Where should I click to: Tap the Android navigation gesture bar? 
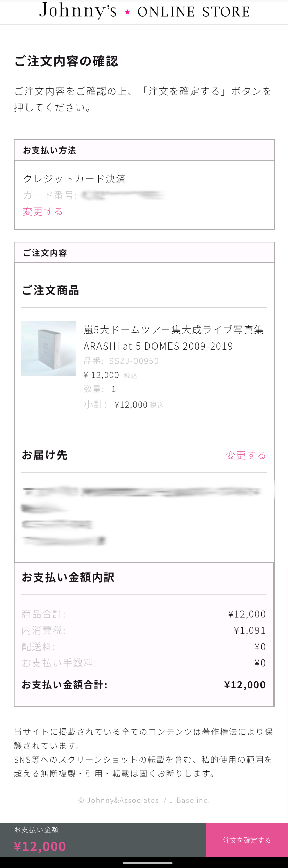147,863
